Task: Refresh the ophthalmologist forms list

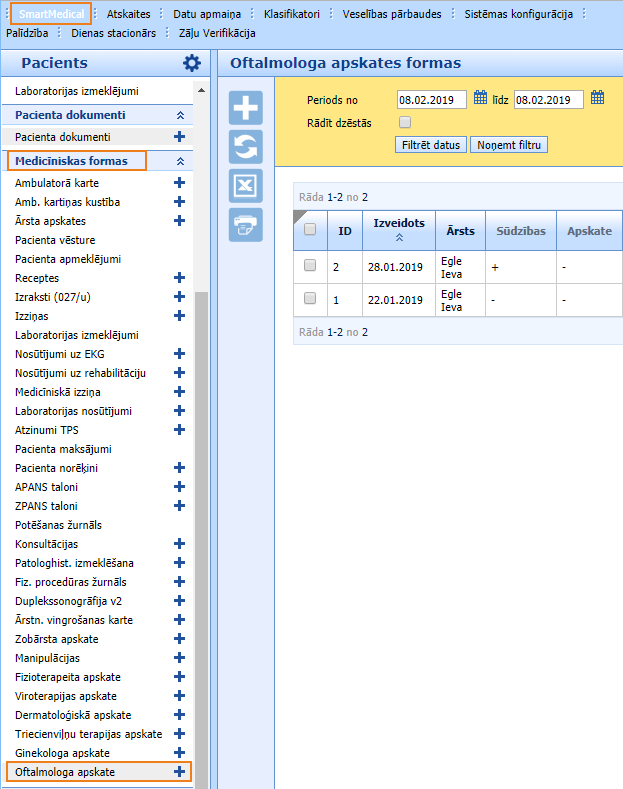Action: tap(246, 146)
